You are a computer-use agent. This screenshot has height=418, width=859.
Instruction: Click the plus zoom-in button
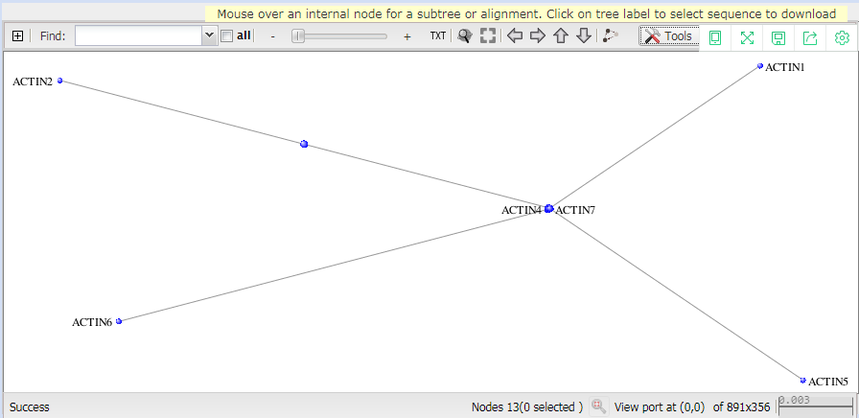pyautogui.click(x=407, y=36)
